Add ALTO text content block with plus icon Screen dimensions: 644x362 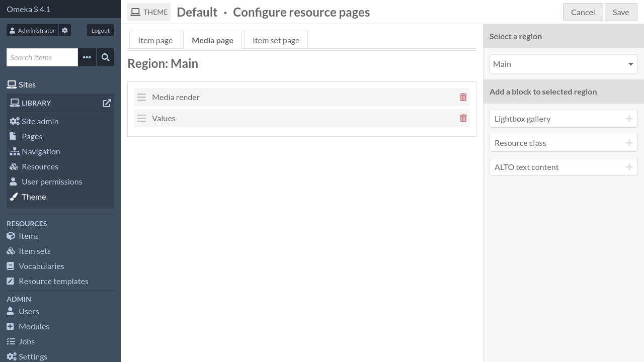(629, 167)
